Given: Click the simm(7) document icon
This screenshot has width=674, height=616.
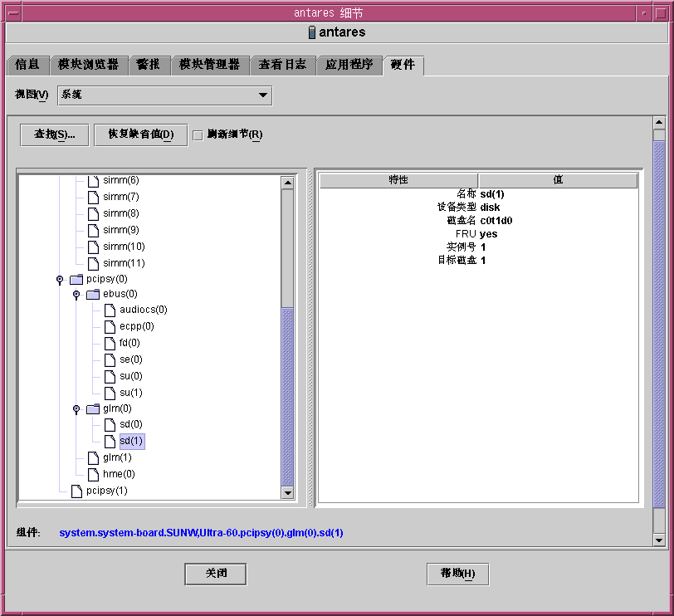Looking at the screenshot, I should coord(93,198).
